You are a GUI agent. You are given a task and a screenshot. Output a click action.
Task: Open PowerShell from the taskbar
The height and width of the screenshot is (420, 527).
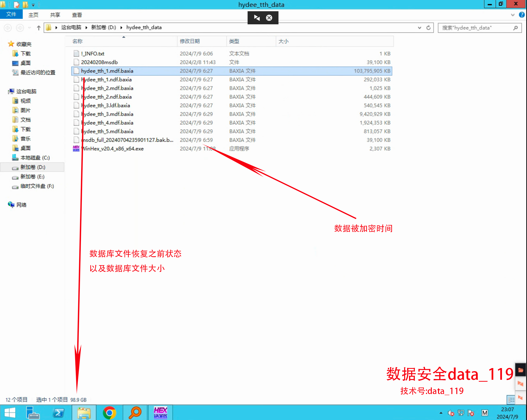(59, 413)
